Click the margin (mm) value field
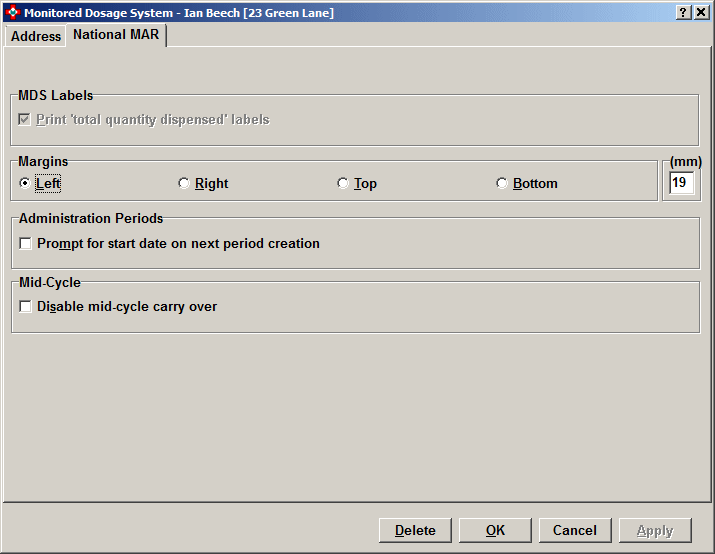Image resolution: width=715 pixels, height=554 pixels. [681, 183]
